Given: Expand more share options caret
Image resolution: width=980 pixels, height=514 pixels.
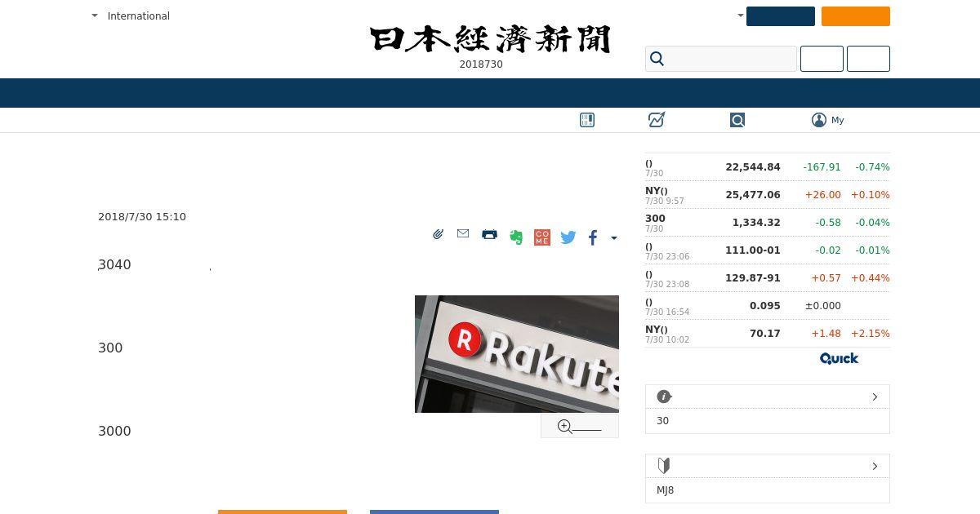Looking at the screenshot, I should point(614,238).
